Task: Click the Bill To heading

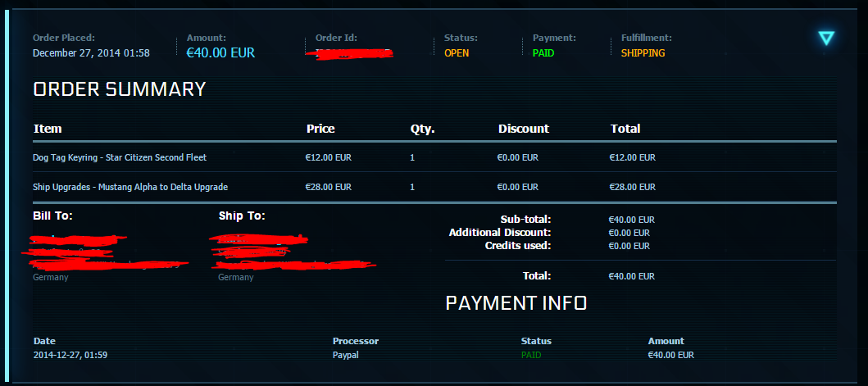Action: [52, 216]
